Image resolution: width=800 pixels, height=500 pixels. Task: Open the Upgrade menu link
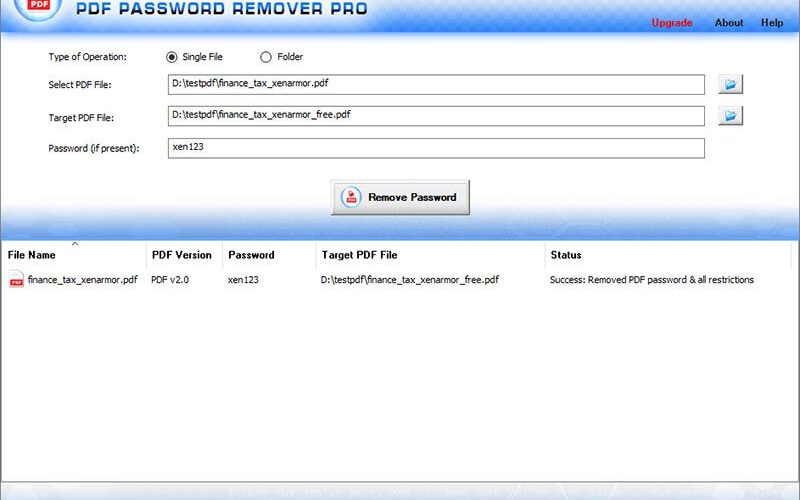coord(672,23)
